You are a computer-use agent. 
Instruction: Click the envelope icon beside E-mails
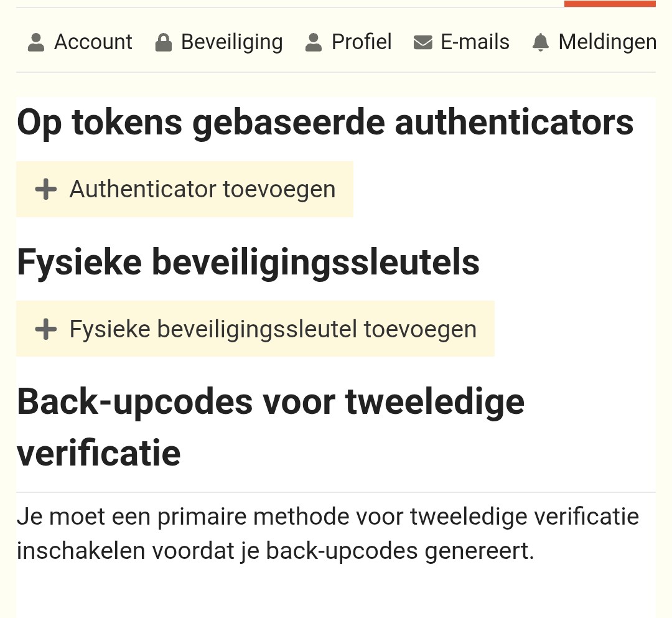423,42
